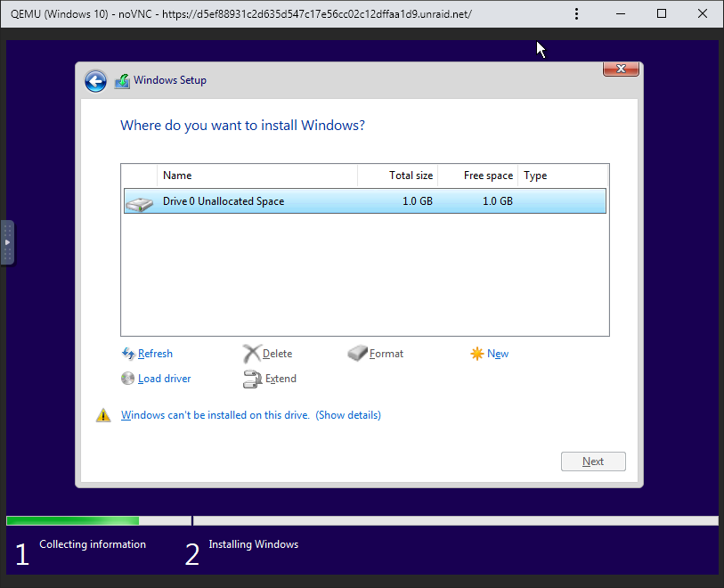
Task: Open the browser window three-dot menu
Action: click(576, 14)
